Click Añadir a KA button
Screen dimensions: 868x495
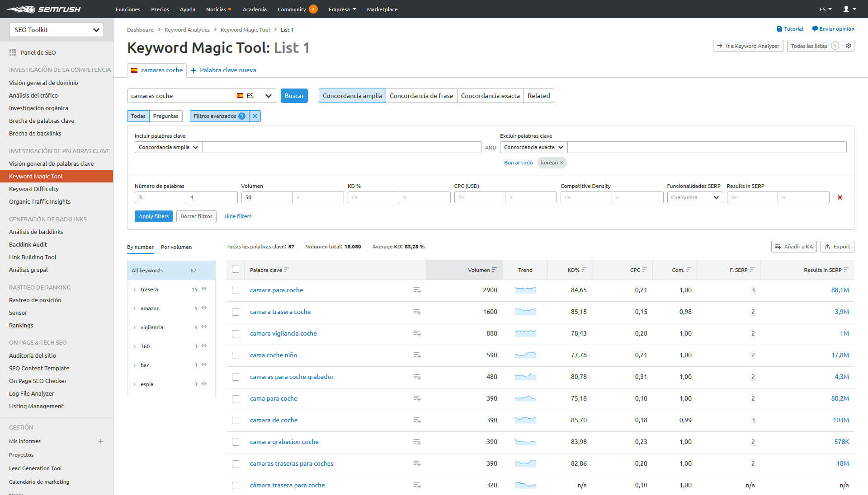[x=793, y=247]
